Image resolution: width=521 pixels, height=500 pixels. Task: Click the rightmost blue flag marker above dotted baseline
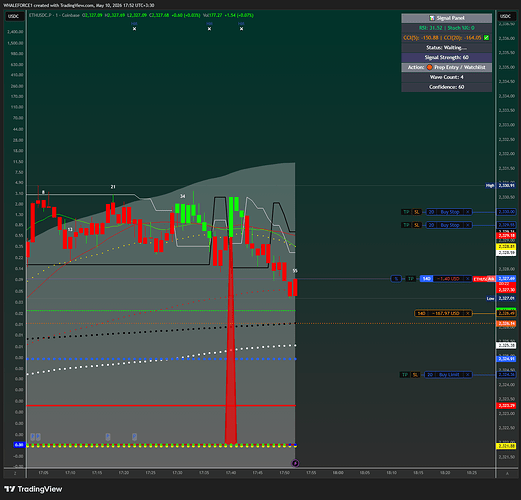134,436
